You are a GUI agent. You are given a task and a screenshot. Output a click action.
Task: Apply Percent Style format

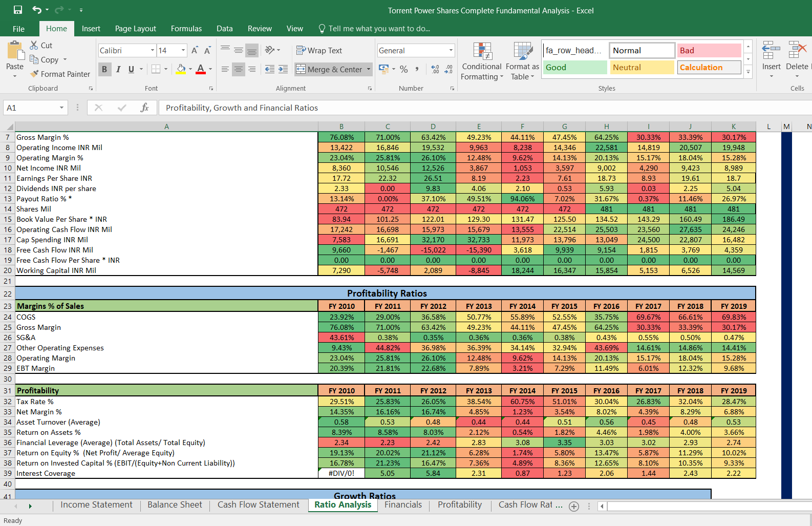[404, 69]
